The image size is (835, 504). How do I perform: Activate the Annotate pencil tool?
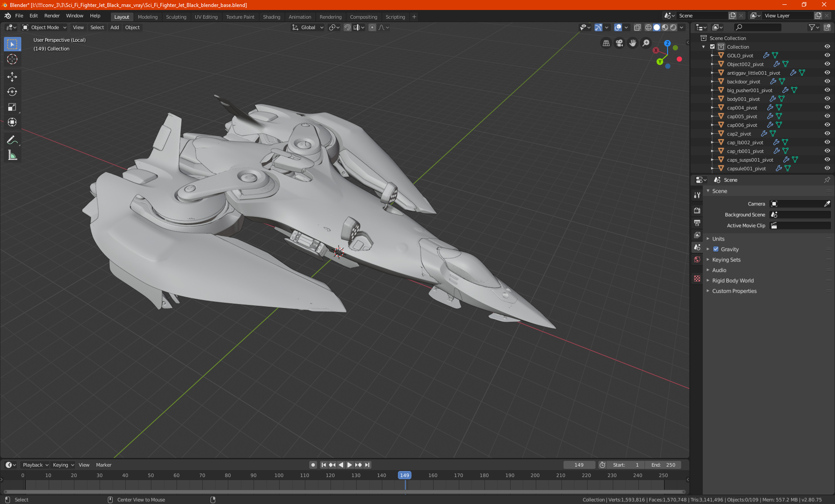click(12, 140)
